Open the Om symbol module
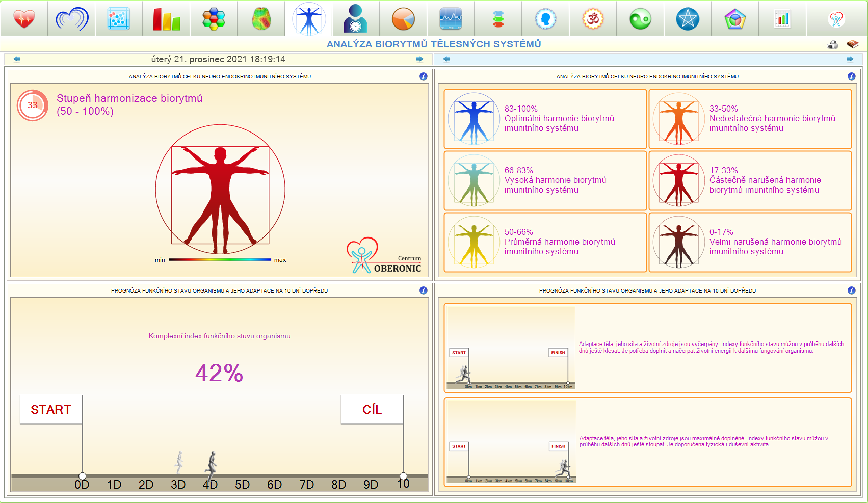The height and width of the screenshot is (503, 868). [x=593, y=19]
